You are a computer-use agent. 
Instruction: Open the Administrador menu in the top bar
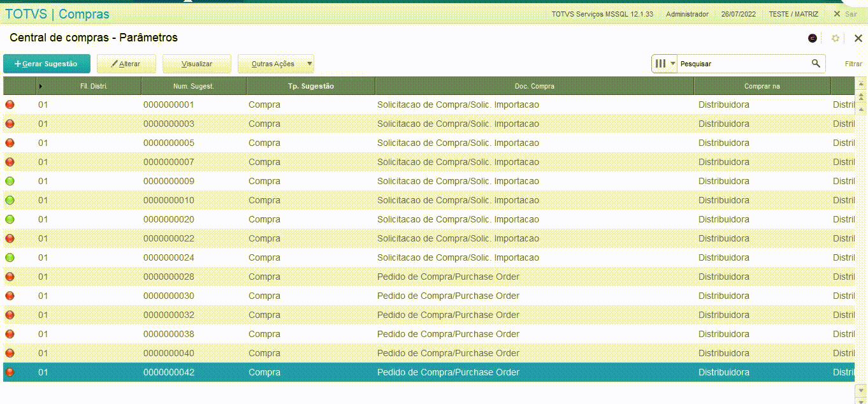point(686,14)
